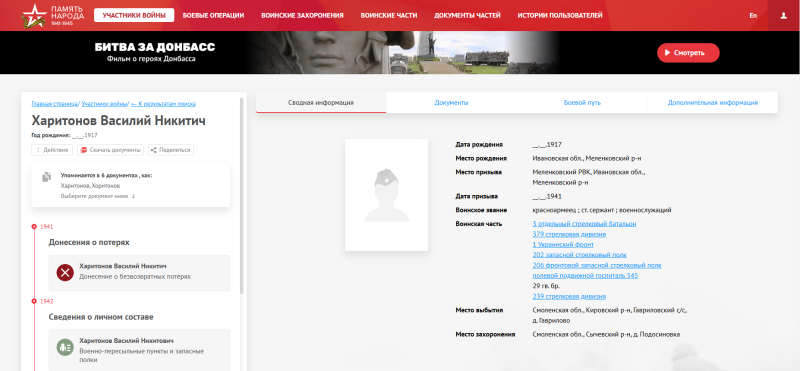Open the Действия actions menu

[x=52, y=150]
